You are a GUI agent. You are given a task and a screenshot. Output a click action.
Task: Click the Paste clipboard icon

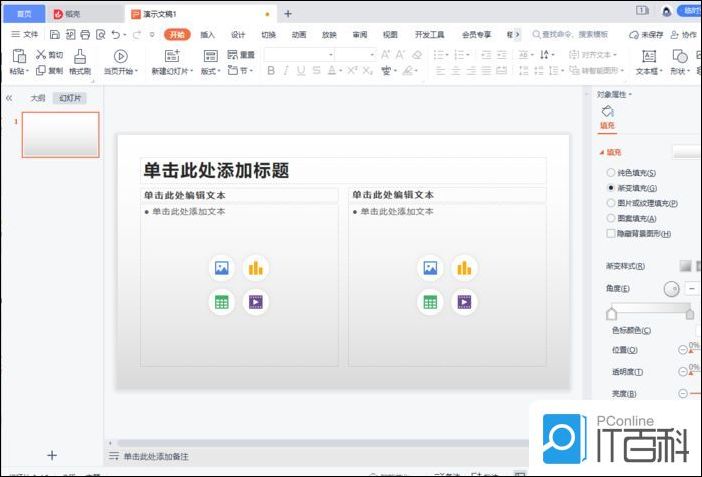[x=19, y=56]
